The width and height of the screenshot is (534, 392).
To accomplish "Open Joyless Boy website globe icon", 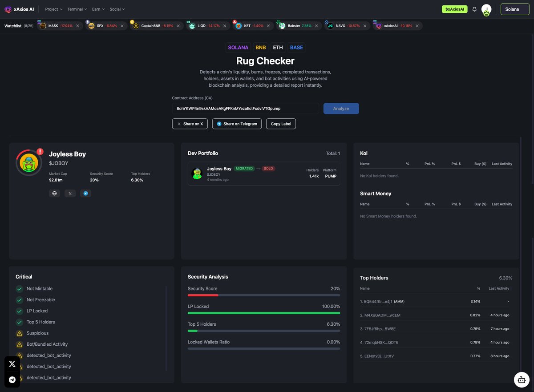I will [54, 194].
